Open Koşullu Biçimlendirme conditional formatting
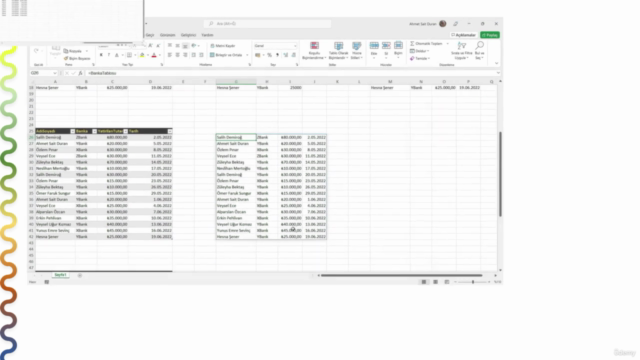 point(314,51)
